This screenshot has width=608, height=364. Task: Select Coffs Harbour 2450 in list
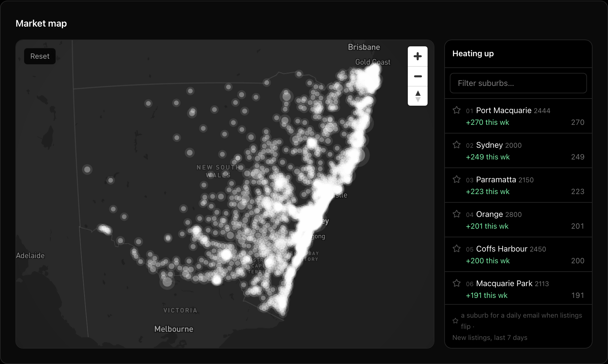click(511, 249)
